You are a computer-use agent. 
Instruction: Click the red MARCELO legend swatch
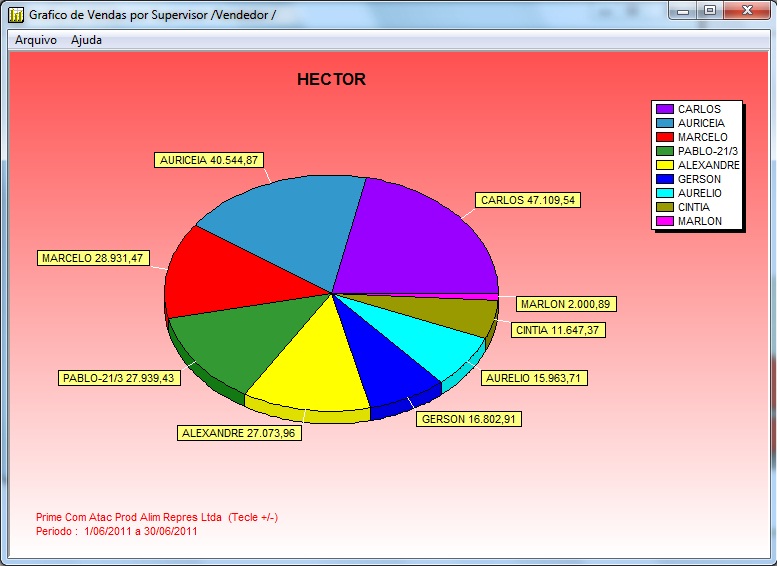coord(665,137)
